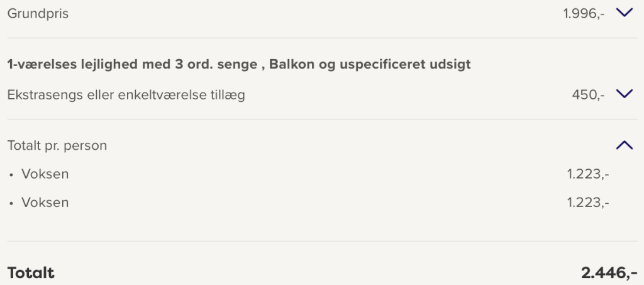Select the 2.446,- total amount
644x285 pixels.
[x=609, y=272]
